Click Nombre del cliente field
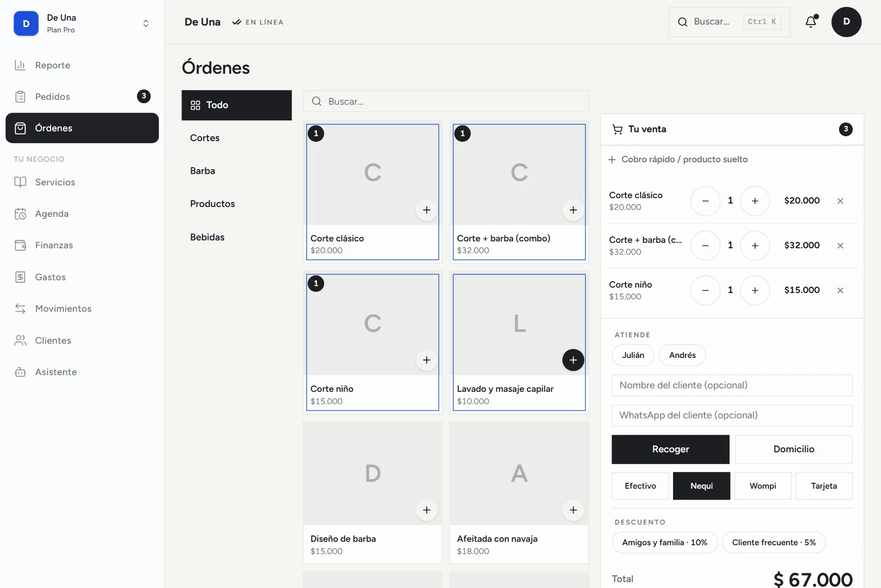 click(x=732, y=385)
